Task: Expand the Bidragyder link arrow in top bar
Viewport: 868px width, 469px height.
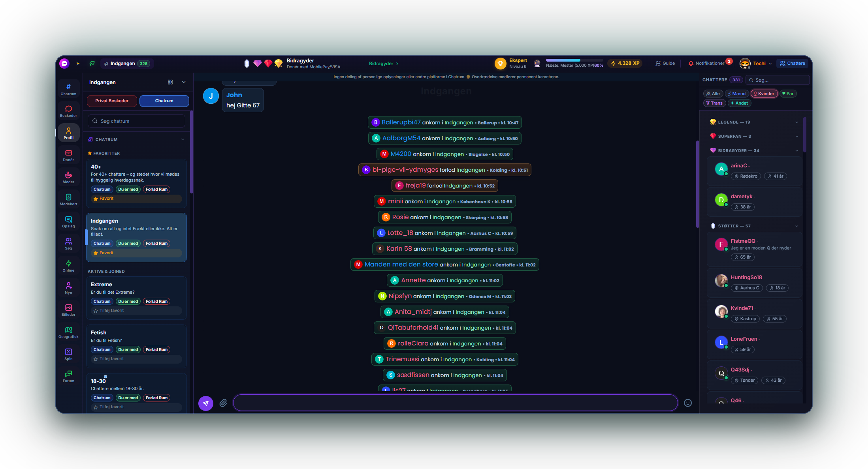Action: 397,64
